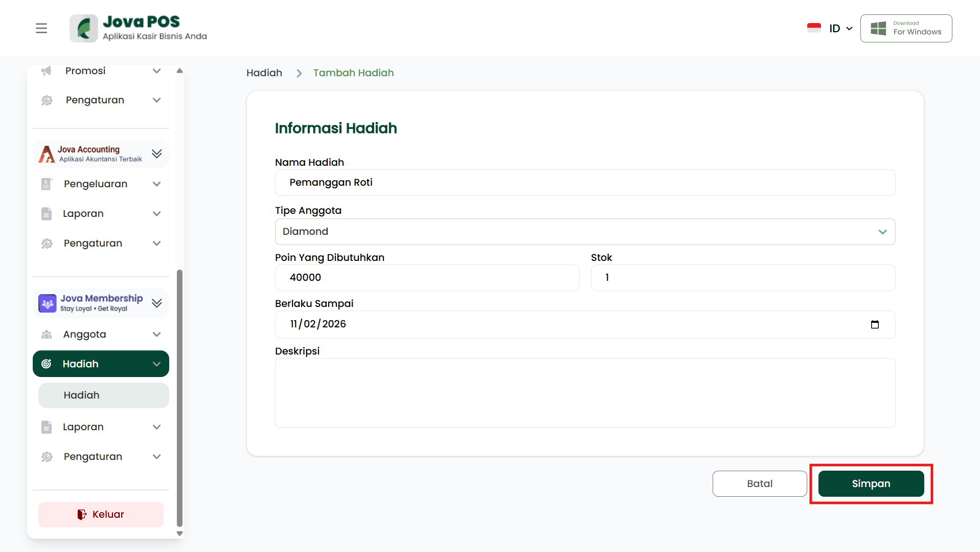Collapse the Jova Membership section

tap(156, 303)
